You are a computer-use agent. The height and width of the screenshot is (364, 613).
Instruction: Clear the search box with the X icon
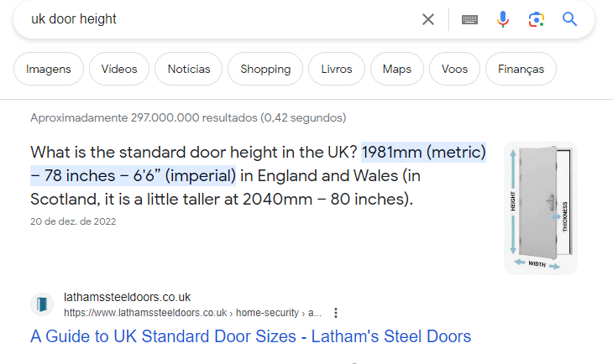(428, 19)
